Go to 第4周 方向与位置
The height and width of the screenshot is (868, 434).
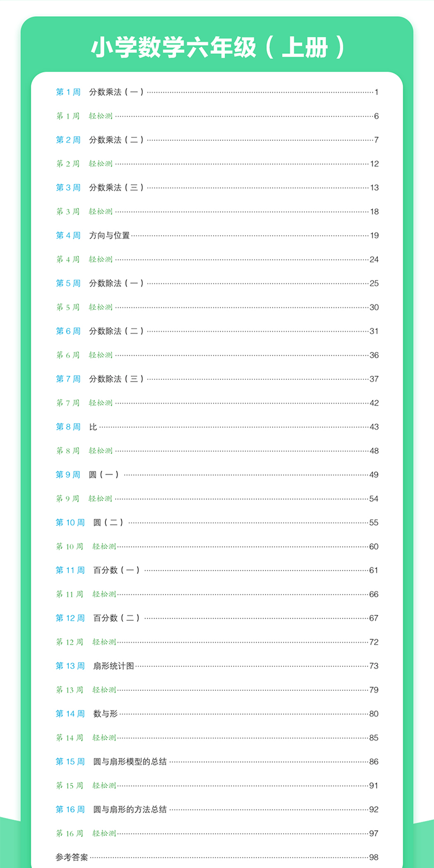click(x=217, y=235)
